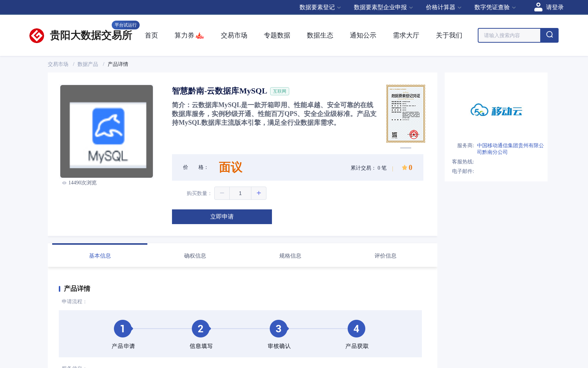Go to 首页 in main navigation
The height and width of the screenshot is (368, 588).
(151, 35)
